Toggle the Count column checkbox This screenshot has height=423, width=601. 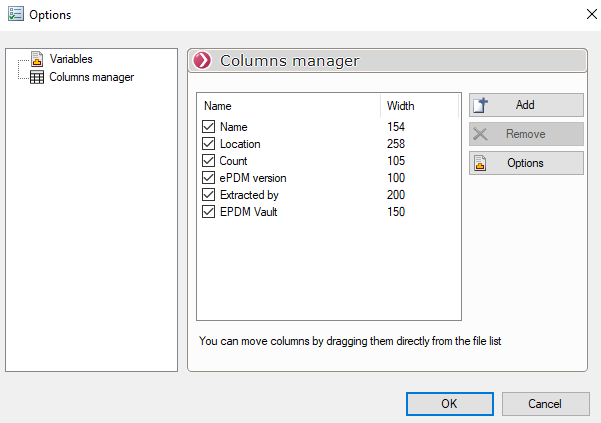[x=209, y=161]
